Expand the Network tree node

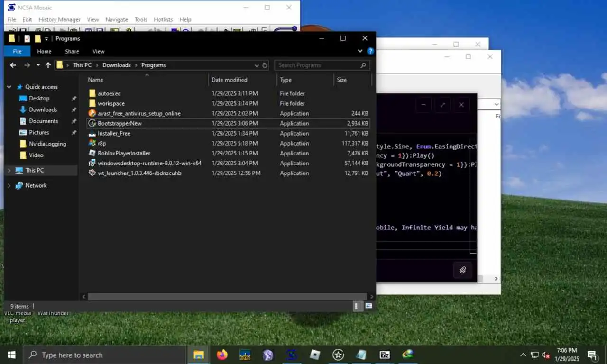pyautogui.click(x=9, y=186)
